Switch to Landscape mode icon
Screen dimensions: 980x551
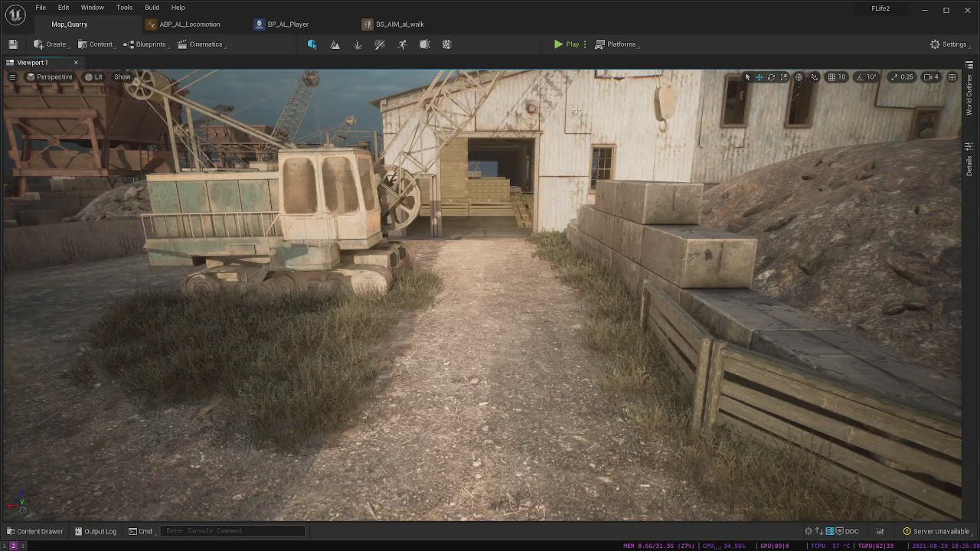(x=335, y=44)
